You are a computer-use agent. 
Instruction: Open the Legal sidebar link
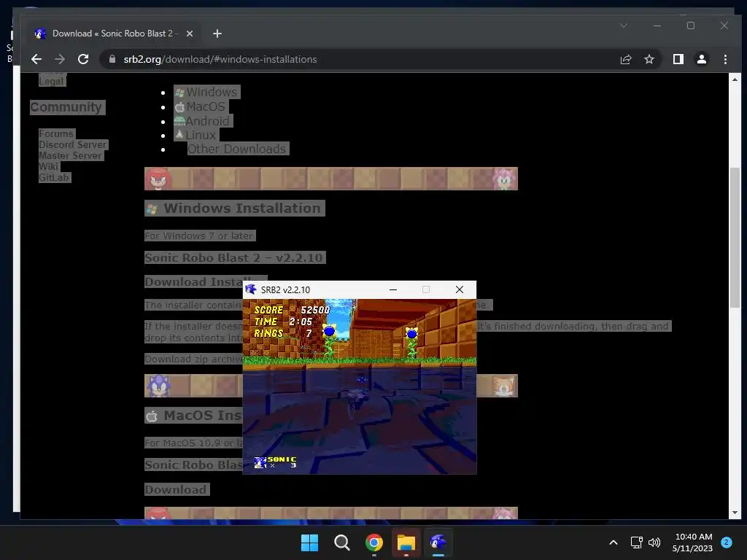pyautogui.click(x=52, y=81)
